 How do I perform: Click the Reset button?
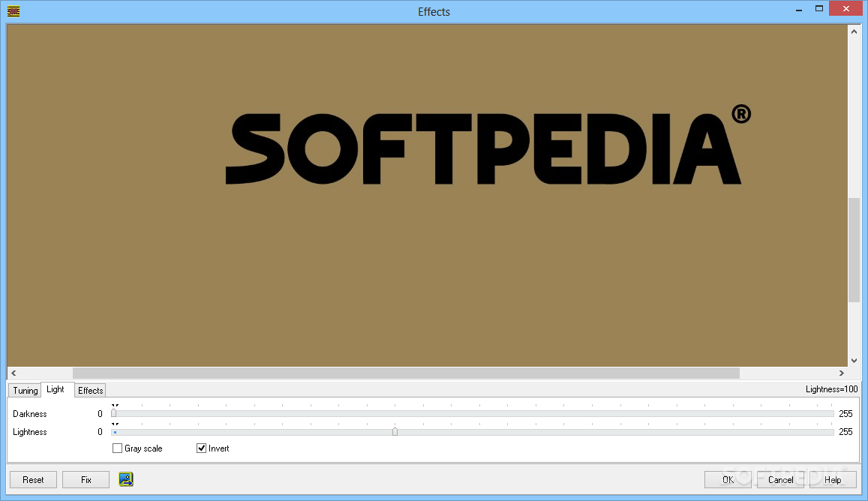33,480
